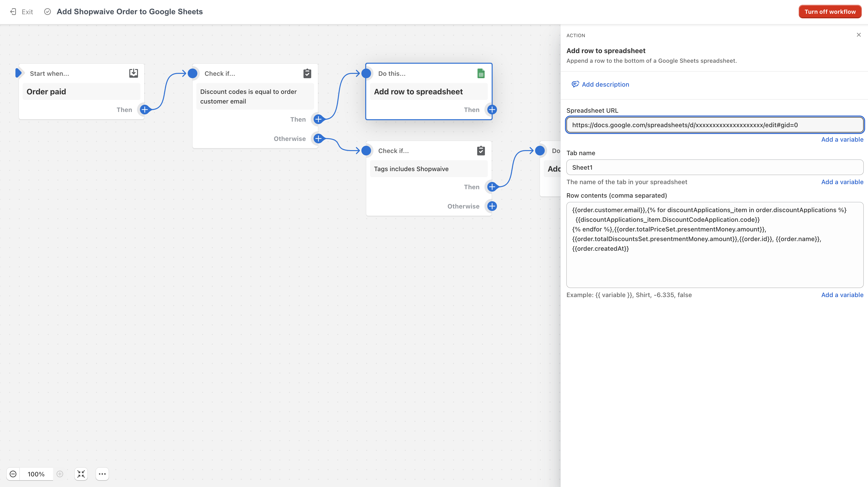Add a variable under Tab name
This screenshot has height=487, width=868.
click(x=842, y=182)
